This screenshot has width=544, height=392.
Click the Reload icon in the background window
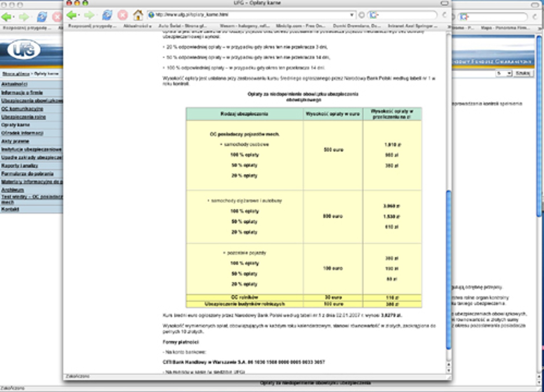tap(42, 17)
